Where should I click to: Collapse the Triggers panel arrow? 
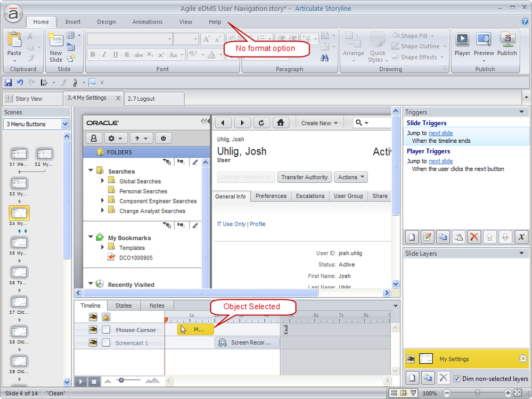(x=521, y=112)
